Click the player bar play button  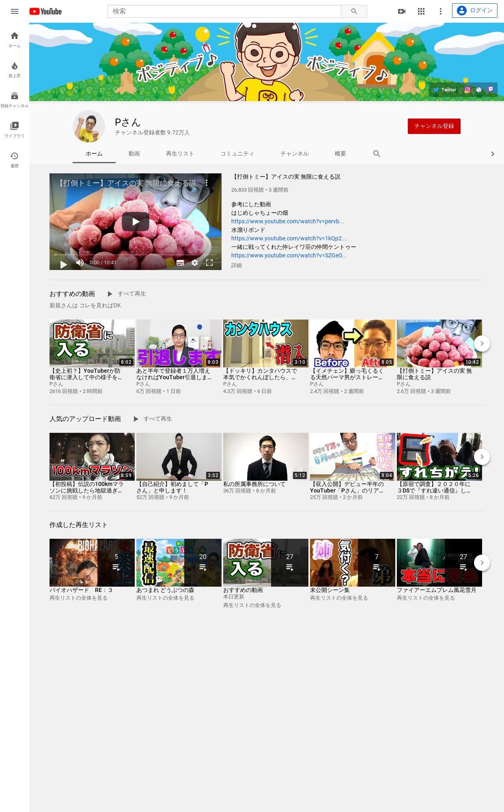[x=64, y=264]
